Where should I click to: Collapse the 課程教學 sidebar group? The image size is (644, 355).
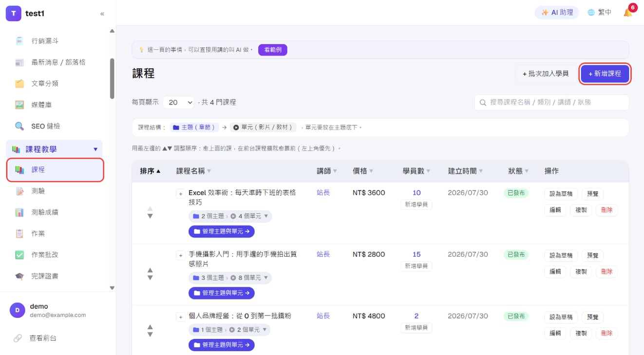[54, 149]
